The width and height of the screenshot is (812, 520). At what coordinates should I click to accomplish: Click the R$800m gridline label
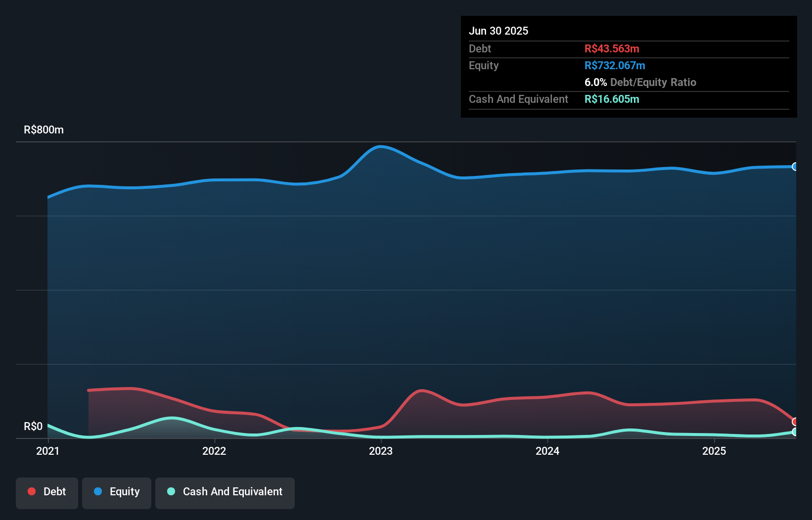pos(43,130)
